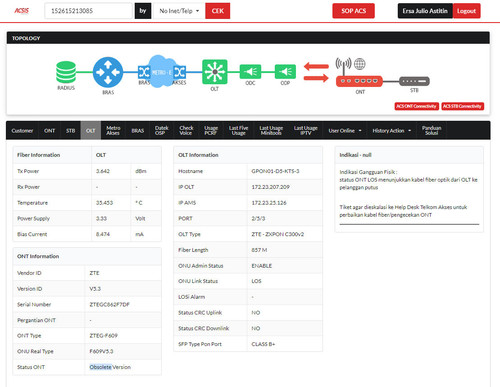500x387 pixels.
Task: Expand the User Online dropdown menu
Action: point(345,131)
